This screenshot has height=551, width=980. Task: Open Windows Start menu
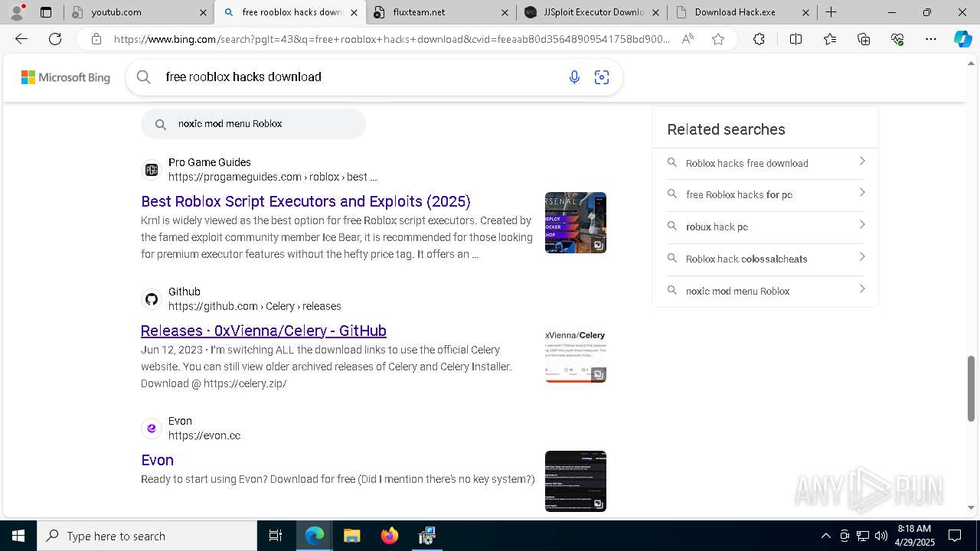tap(18, 536)
